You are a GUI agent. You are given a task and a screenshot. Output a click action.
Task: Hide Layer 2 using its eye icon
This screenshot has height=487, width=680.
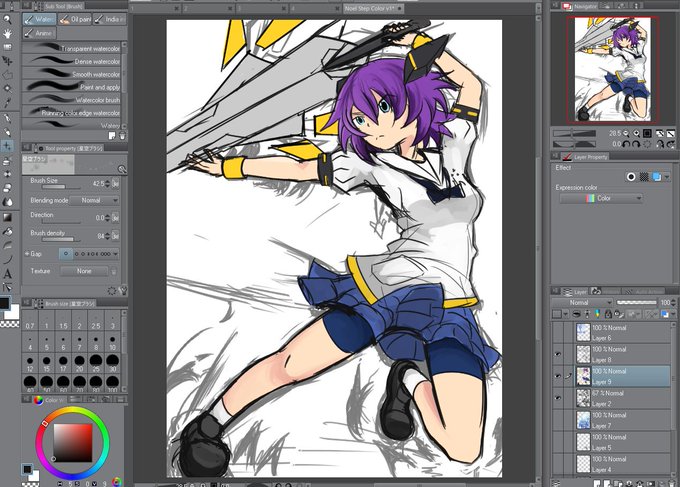tap(558, 398)
